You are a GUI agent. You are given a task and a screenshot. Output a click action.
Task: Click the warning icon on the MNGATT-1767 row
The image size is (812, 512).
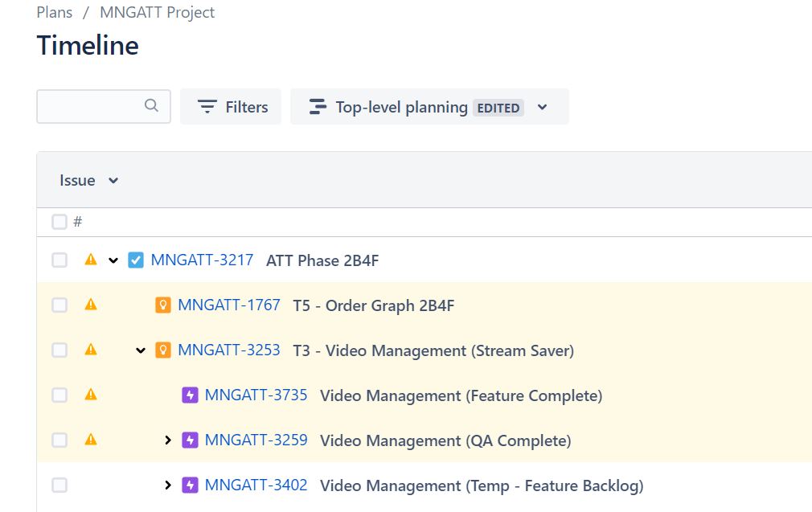(91, 304)
